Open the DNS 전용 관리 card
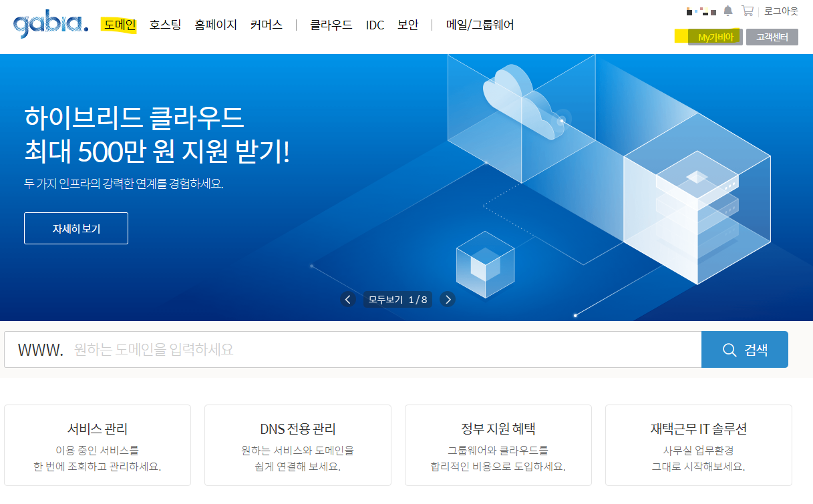 (x=297, y=445)
